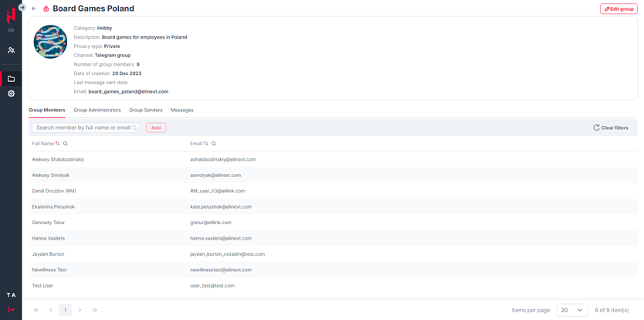Viewport: 644px width, 320px height.
Task: Click the logout icon in the sidebar
Action: click(x=11, y=310)
